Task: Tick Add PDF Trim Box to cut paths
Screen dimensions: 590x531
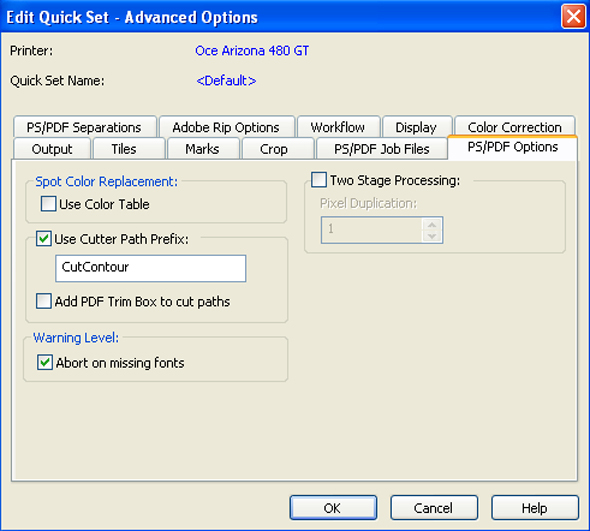Action: pyautogui.click(x=44, y=301)
